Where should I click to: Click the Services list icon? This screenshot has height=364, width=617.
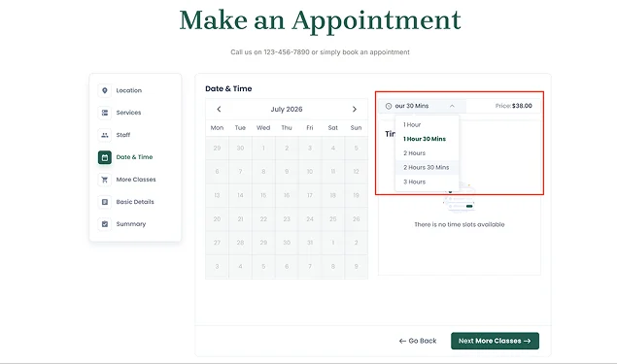click(105, 113)
